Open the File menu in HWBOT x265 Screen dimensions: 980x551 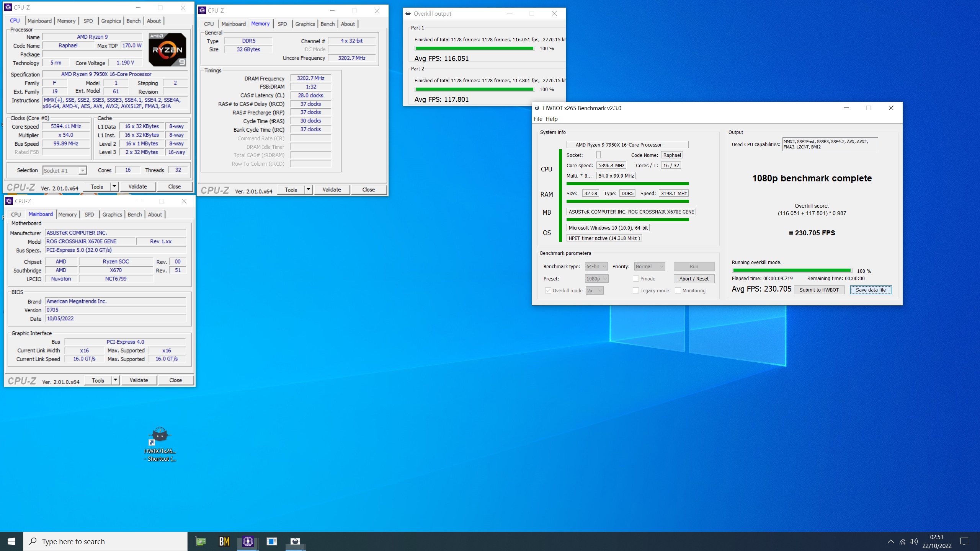coord(538,119)
